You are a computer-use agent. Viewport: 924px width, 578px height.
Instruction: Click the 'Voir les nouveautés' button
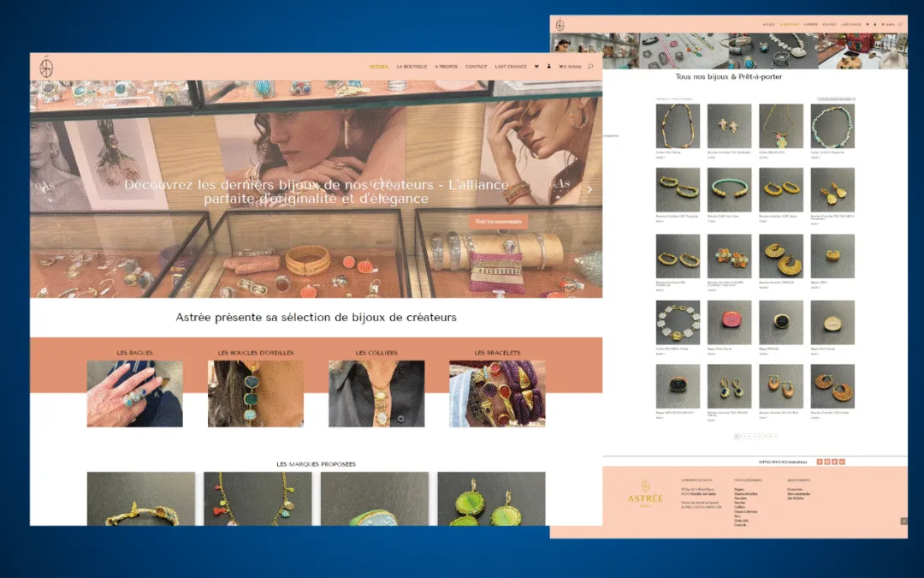pos(497,222)
